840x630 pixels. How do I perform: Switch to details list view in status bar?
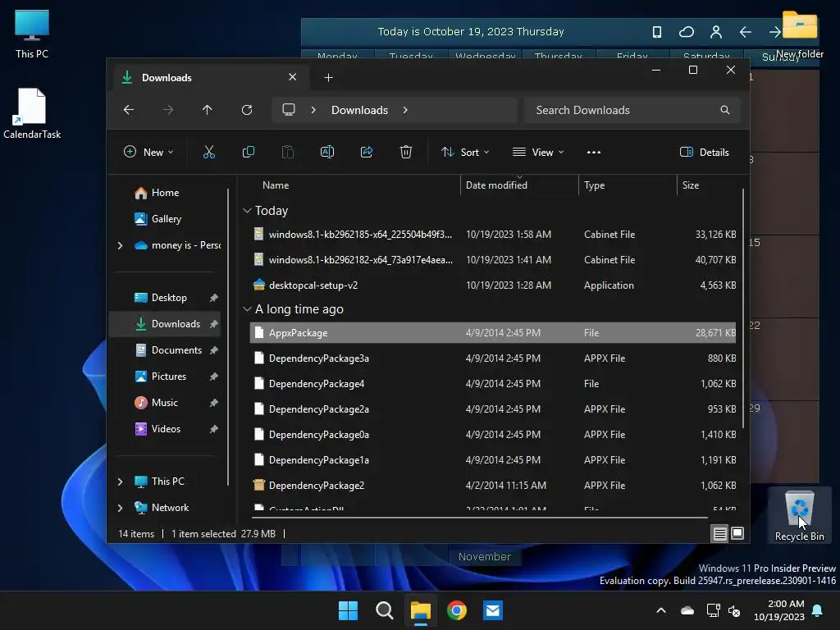[719, 533]
